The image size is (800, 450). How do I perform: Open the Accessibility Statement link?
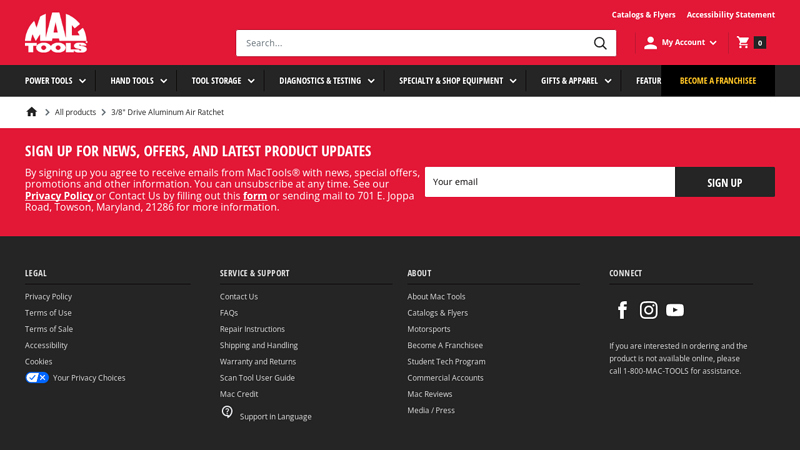click(730, 15)
